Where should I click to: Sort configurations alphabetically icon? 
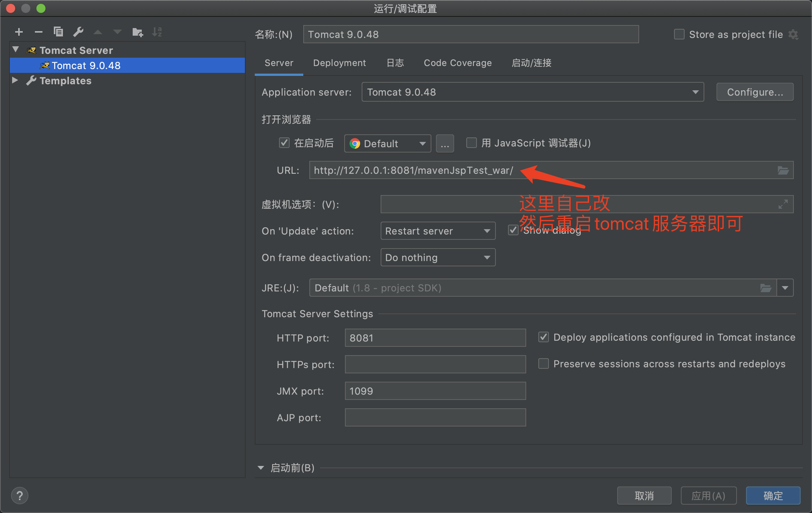click(x=157, y=32)
